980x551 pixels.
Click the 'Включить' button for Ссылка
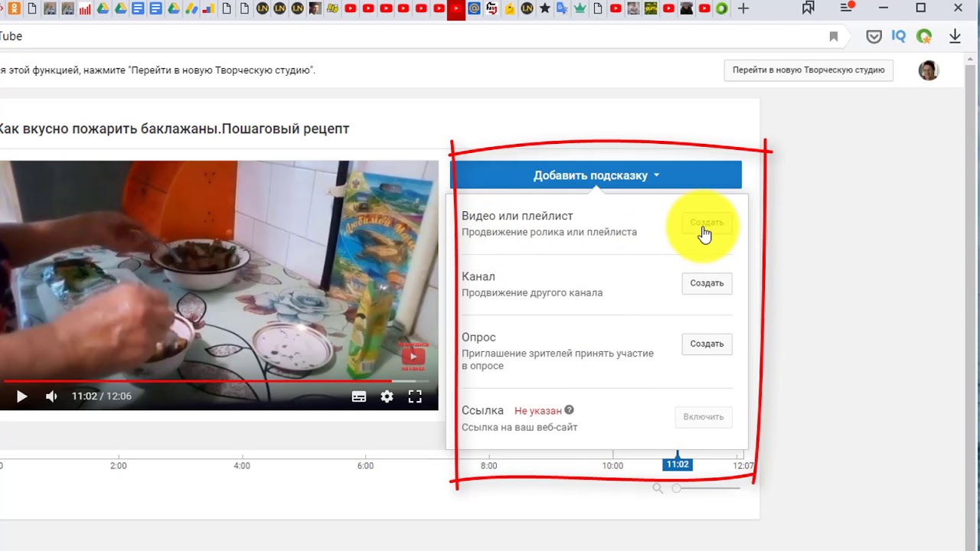pos(704,417)
